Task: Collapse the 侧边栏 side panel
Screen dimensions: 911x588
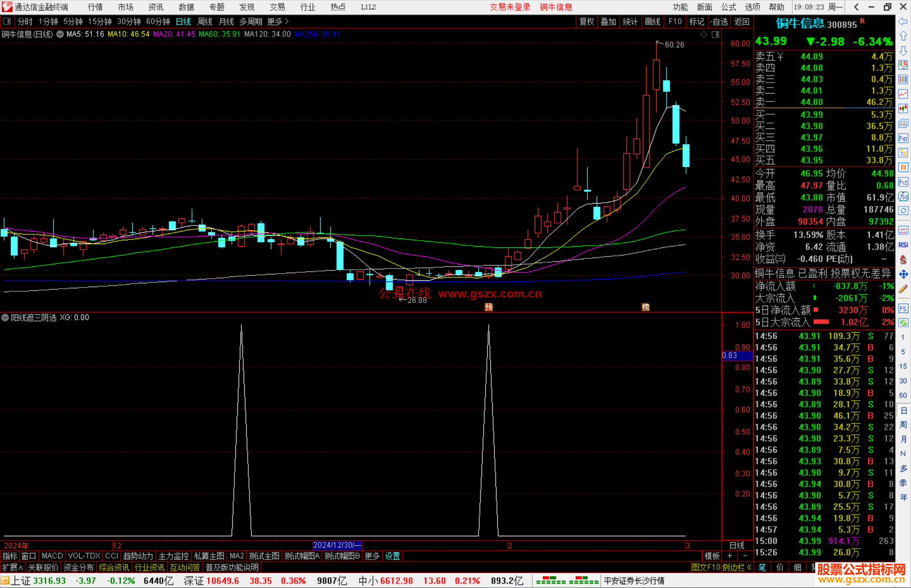Action: pyautogui.click(x=737, y=567)
